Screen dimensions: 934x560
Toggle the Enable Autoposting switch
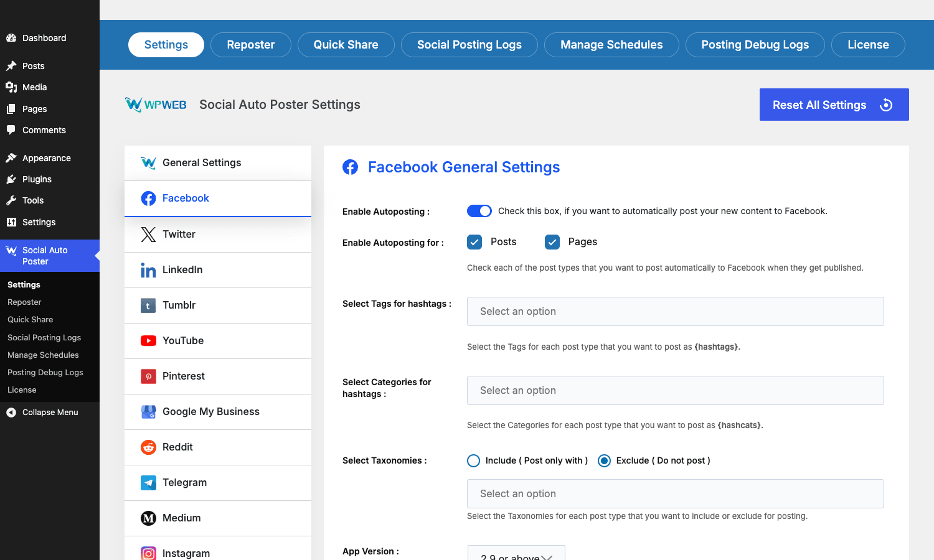coord(479,211)
